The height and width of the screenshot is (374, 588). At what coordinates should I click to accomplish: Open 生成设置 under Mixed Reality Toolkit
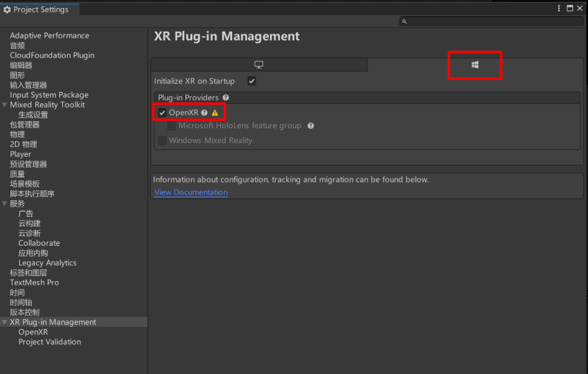[33, 115]
